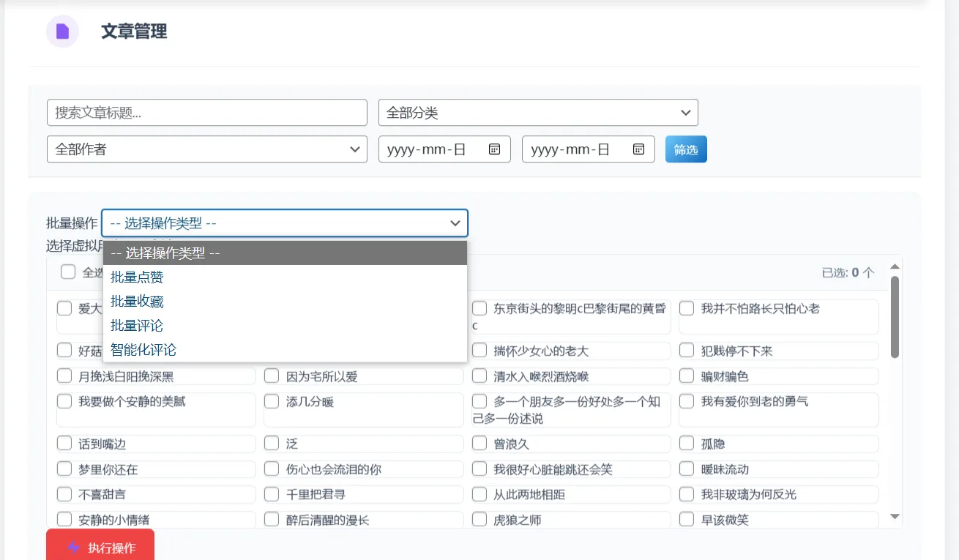Screen dimensions: 959x560
Task: Click the blue 筛选 filter button
Action: [686, 149]
